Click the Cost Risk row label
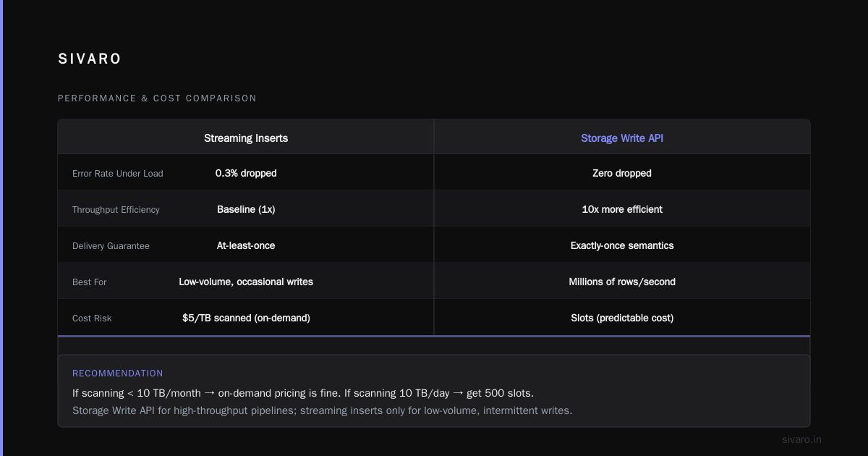The image size is (868, 456). [92, 318]
